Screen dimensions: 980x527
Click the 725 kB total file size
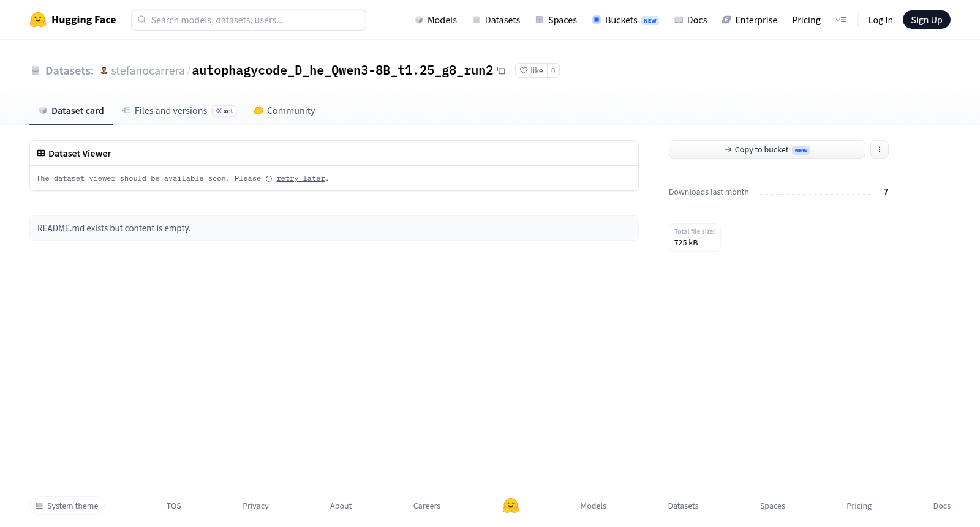pos(686,242)
